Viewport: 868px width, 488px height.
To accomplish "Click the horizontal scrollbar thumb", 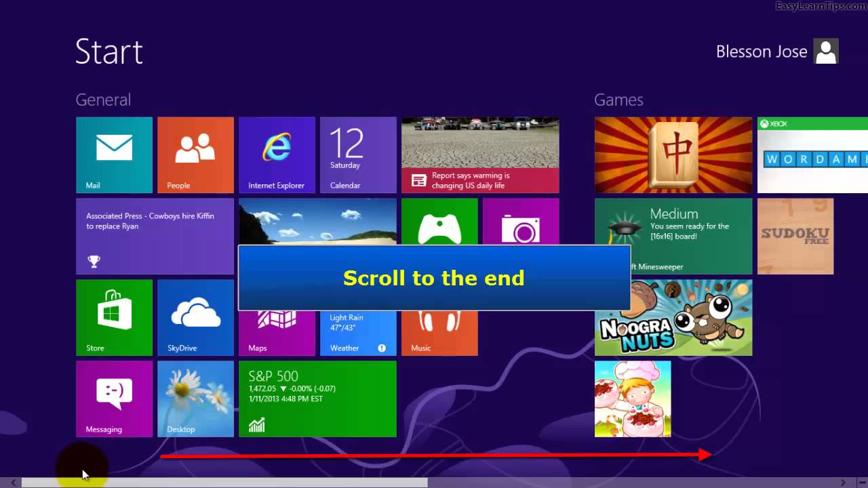I will pos(224,483).
